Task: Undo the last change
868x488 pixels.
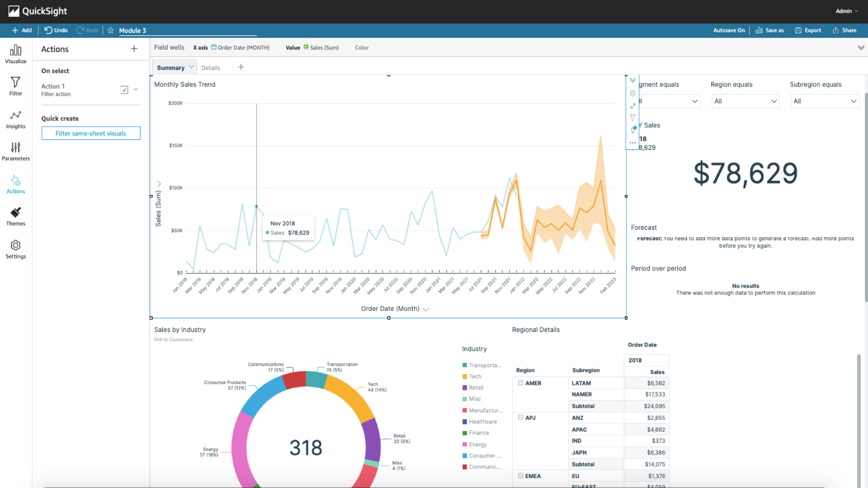Action: point(56,30)
